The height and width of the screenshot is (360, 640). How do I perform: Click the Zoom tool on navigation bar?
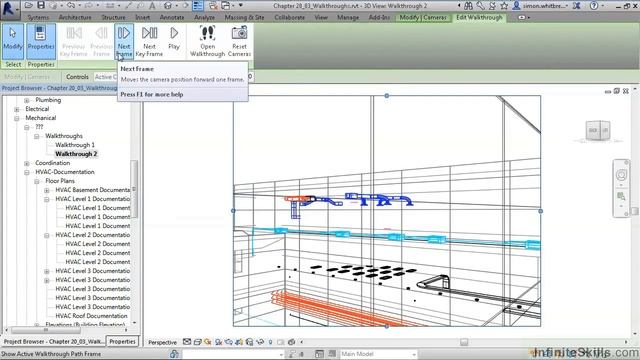tap(621, 196)
